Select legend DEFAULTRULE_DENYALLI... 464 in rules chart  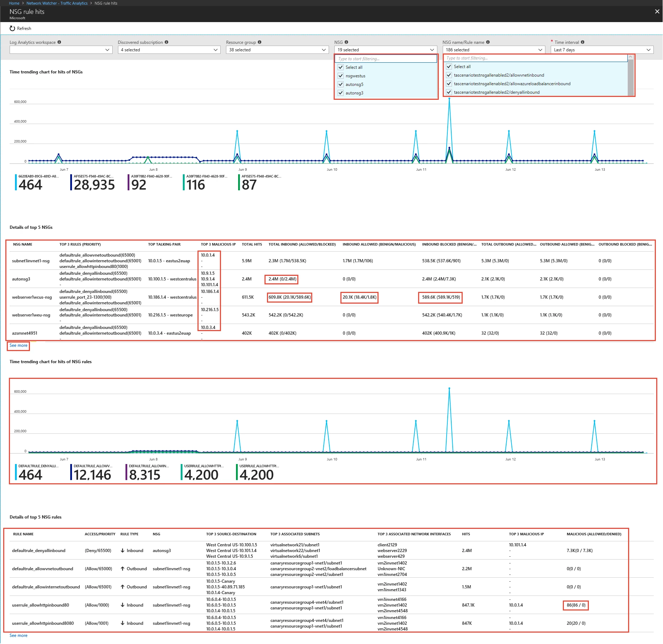pos(37,472)
